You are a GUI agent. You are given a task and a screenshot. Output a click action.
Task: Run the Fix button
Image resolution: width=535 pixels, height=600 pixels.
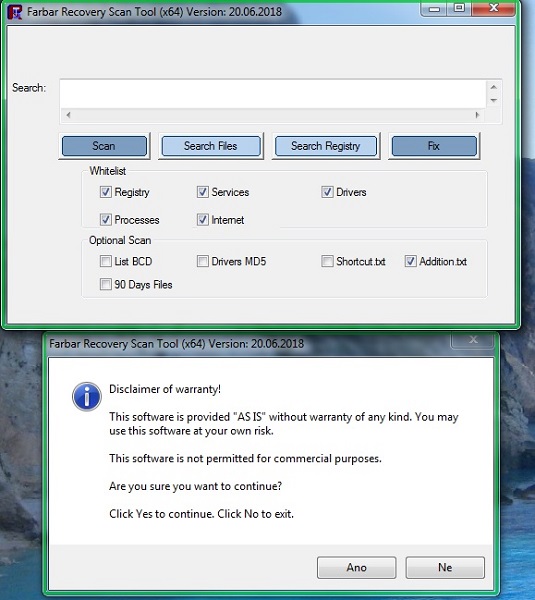point(434,146)
